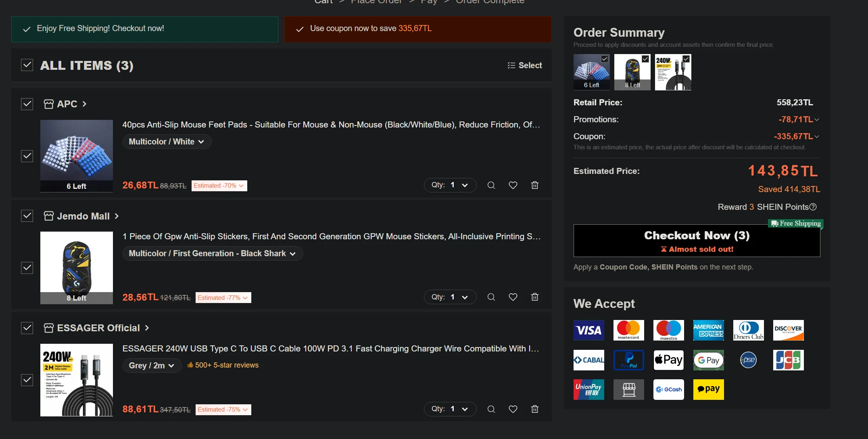868x439 pixels.
Task: Open the Grey / 2m option selector
Action: tap(152, 366)
